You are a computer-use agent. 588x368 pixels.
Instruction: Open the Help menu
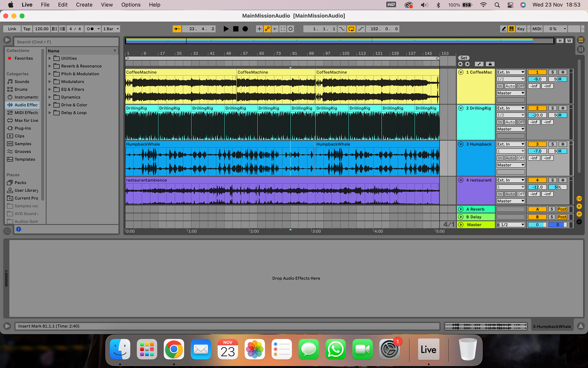[155, 5]
